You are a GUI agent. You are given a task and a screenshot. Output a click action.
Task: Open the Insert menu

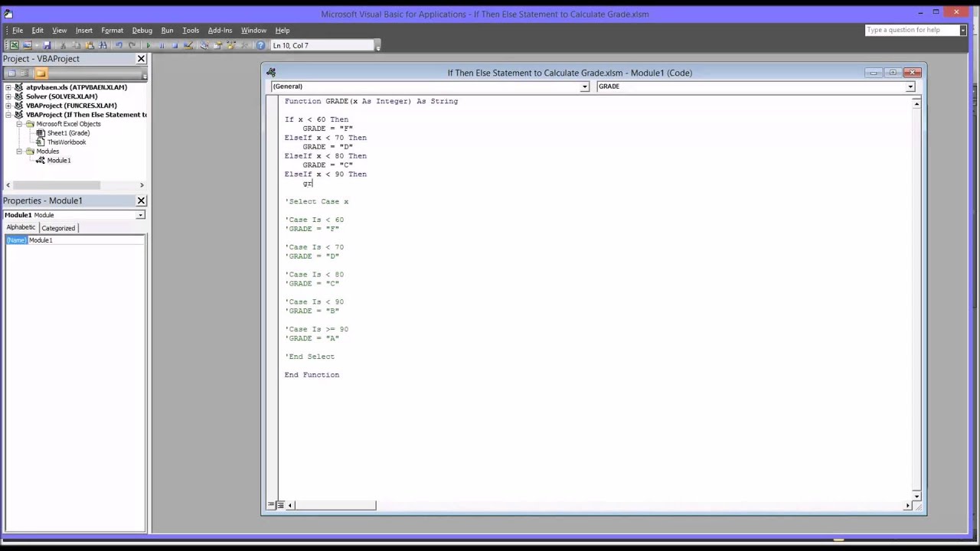click(84, 31)
